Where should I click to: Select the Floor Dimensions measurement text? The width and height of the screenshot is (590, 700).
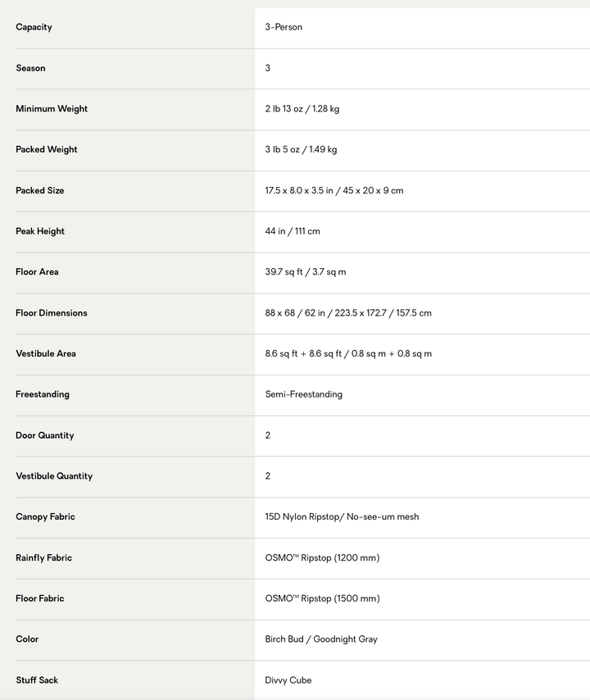click(348, 313)
